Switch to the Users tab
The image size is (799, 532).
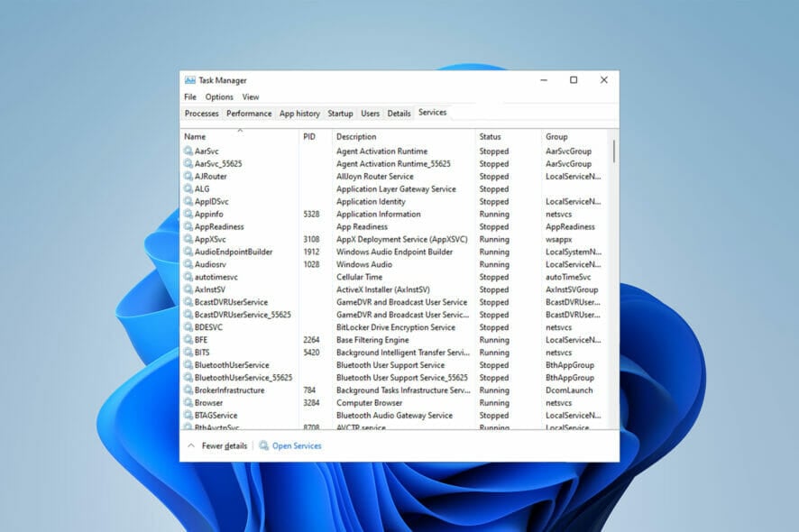click(370, 113)
